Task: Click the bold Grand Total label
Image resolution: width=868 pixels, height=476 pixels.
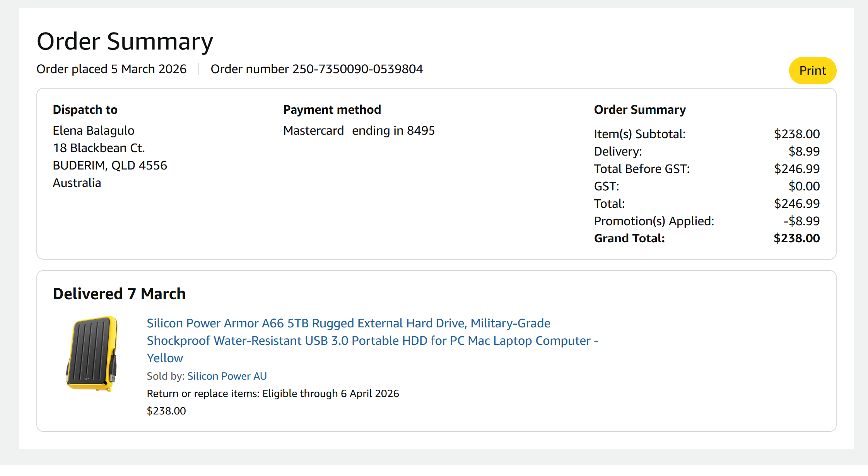Action: pos(629,238)
